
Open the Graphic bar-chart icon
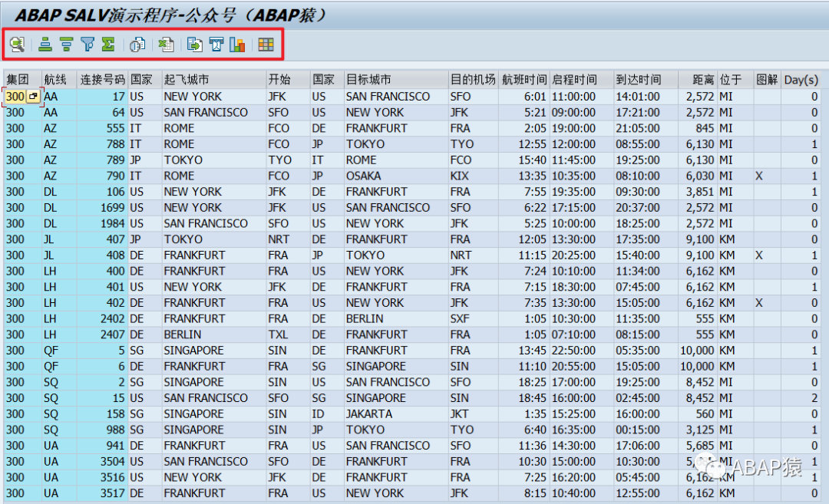(237, 44)
